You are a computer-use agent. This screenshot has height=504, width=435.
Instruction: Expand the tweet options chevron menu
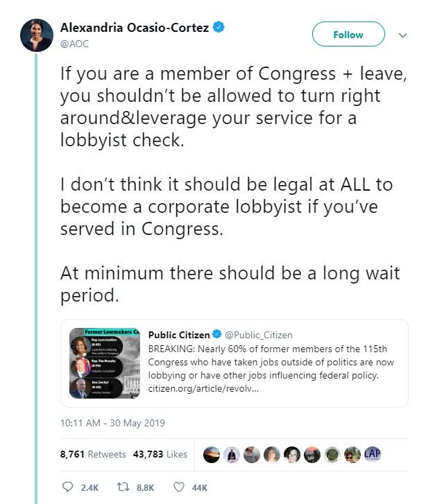point(402,35)
